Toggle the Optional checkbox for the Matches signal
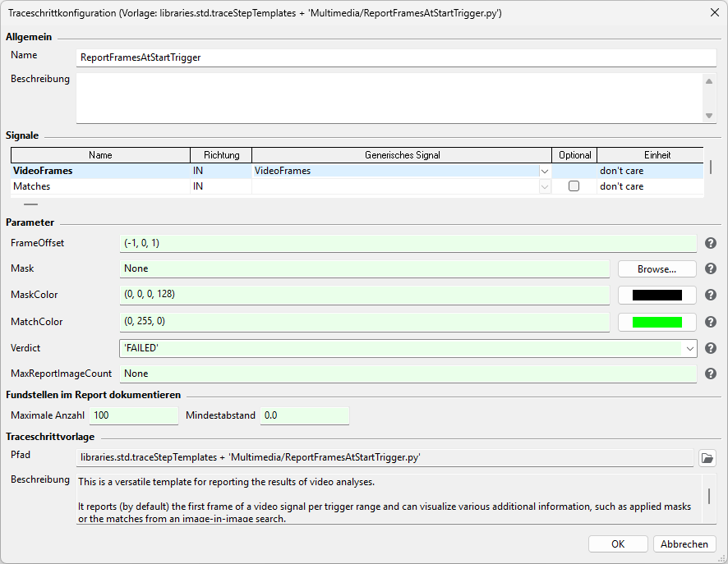This screenshot has height=564, width=728. point(574,186)
